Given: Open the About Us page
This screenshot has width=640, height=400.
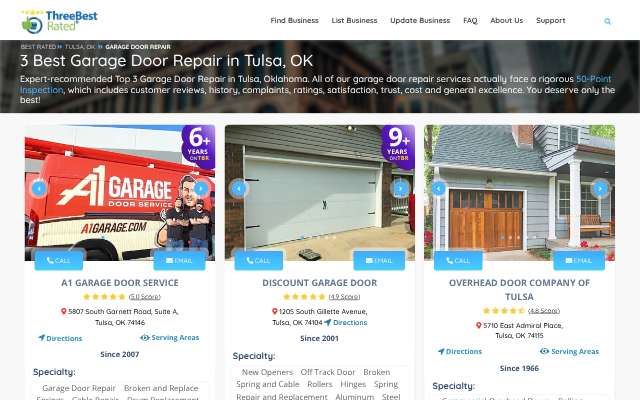Looking at the screenshot, I should click(507, 20).
